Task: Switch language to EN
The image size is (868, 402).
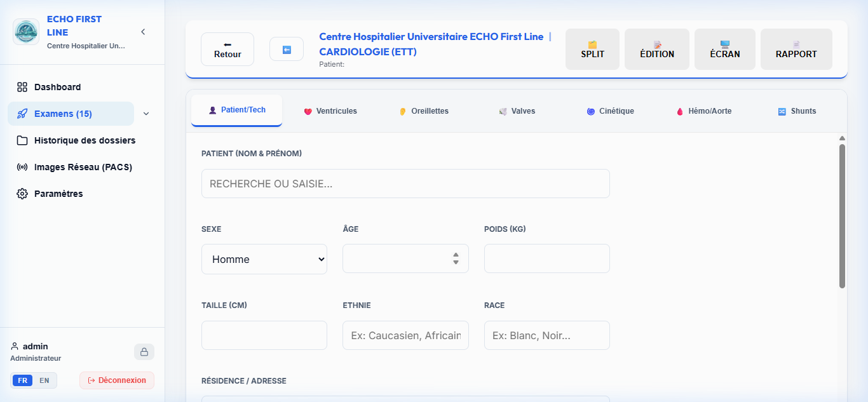Action: (44, 380)
